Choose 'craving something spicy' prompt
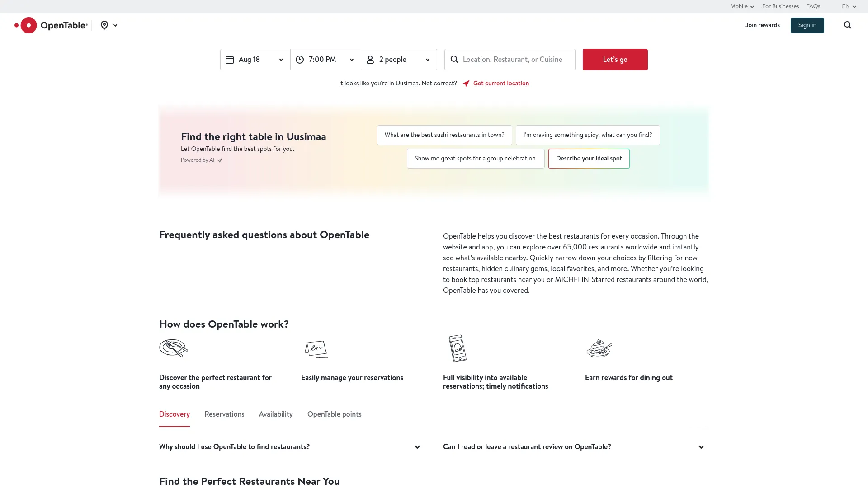 (x=588, y=135)
